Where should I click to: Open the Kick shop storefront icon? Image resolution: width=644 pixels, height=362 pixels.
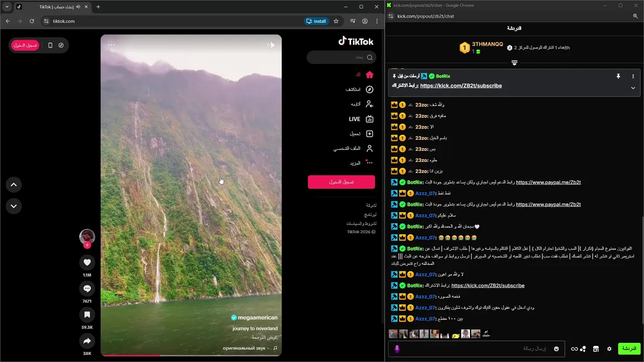coord(596,349)
